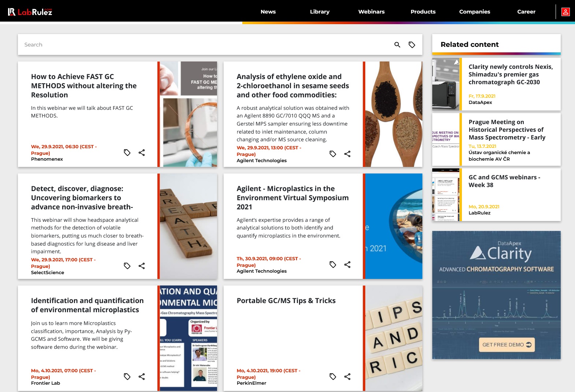
Task: Click the wooden spoons seeds thumbnail
Action: click(394, 114)
